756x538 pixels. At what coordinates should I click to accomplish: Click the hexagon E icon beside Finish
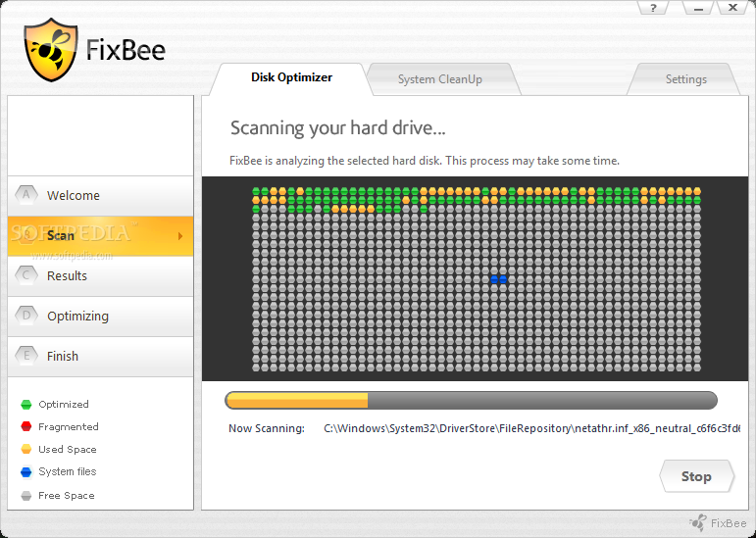26,356
